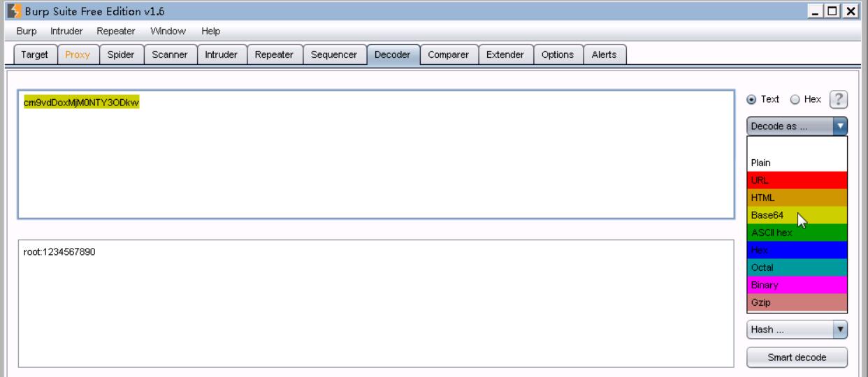Collapse the Decode as dropdown arrow
This screenshot has height=377, width=868.
[841, 126]
